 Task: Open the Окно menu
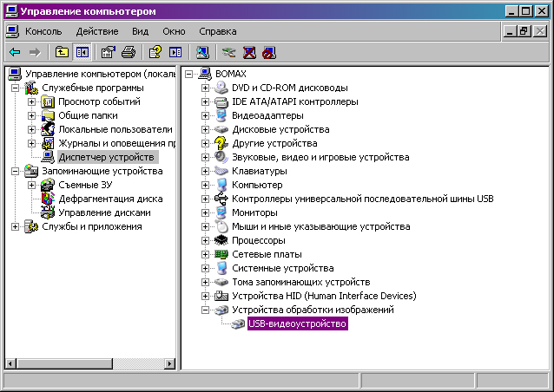click(x=174, y=31)
